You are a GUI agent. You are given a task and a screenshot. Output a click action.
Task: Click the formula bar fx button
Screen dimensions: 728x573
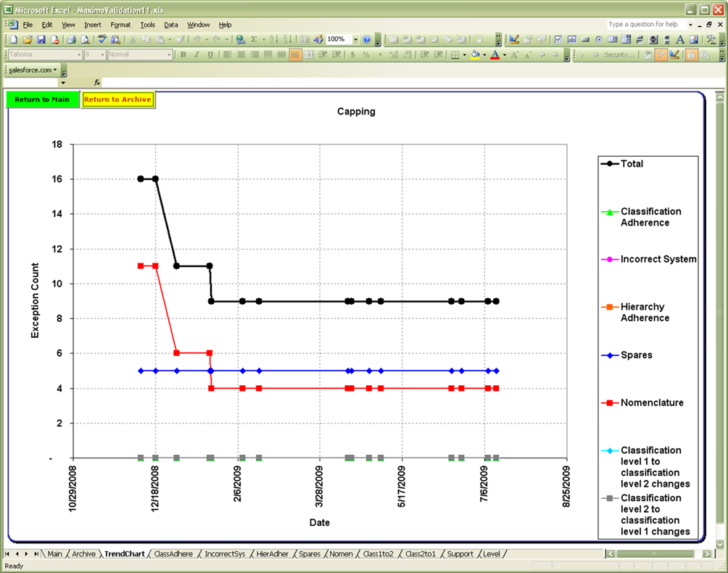click(x=97, y=83)
